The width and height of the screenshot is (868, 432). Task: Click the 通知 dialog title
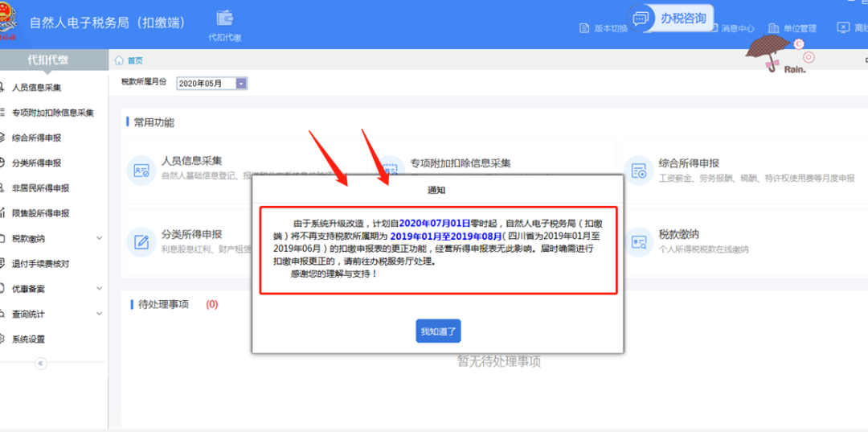click(x=436, y=191)
